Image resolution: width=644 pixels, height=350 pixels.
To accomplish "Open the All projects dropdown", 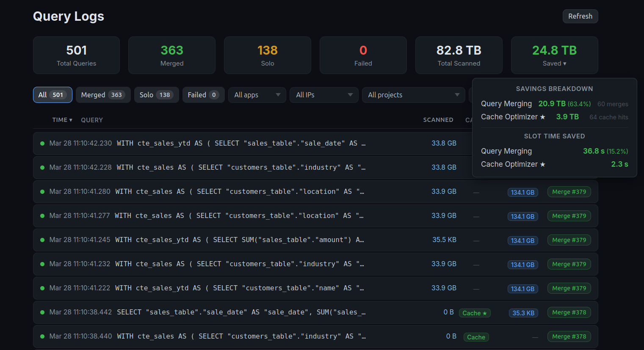I will coord(414,95).
